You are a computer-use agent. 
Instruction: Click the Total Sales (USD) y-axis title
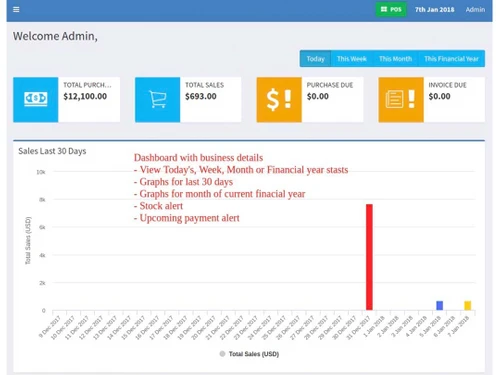coord(28,241)
